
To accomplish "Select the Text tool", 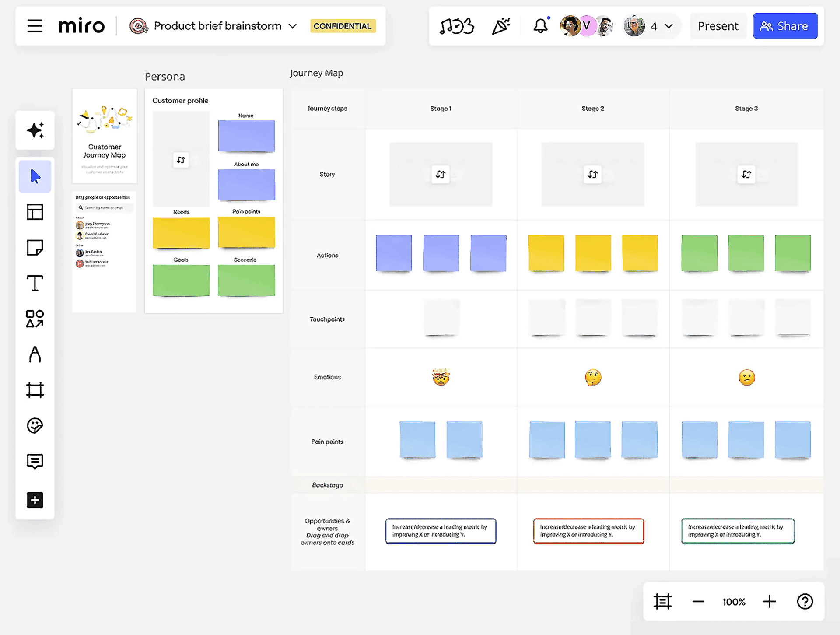I will tap(35, 283).
